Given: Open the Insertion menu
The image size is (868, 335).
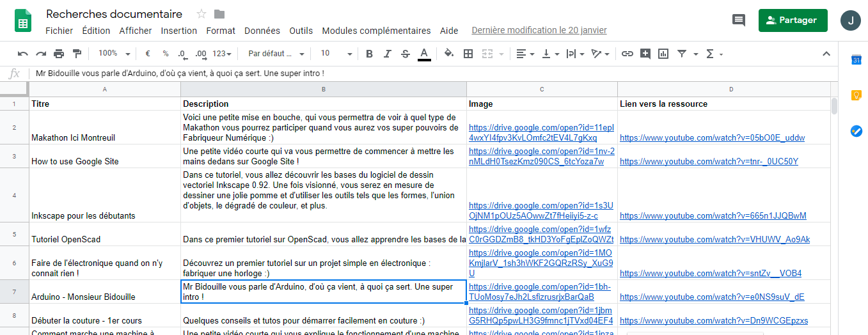Looking at the screenshot, I should (179, 31).
